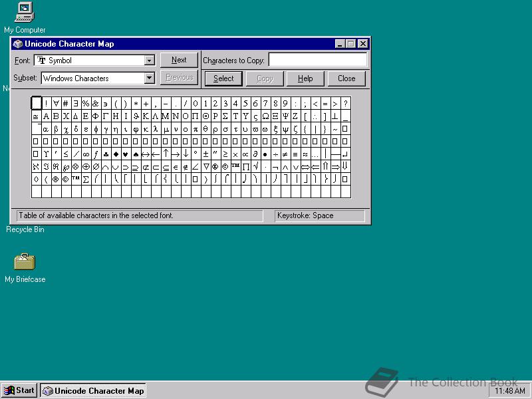Choose lowercase alpha α in the grid
532x399 pixels.
[x=46, y=129]
